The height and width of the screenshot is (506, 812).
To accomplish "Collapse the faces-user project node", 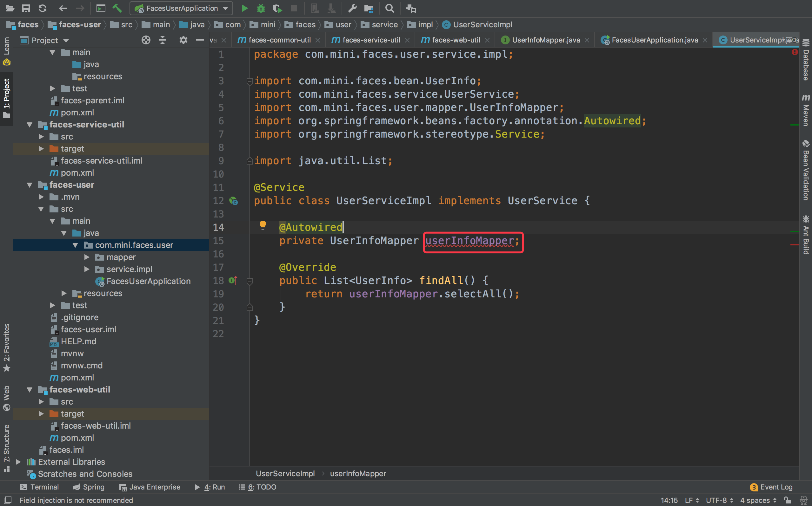I will coord(30,185).
